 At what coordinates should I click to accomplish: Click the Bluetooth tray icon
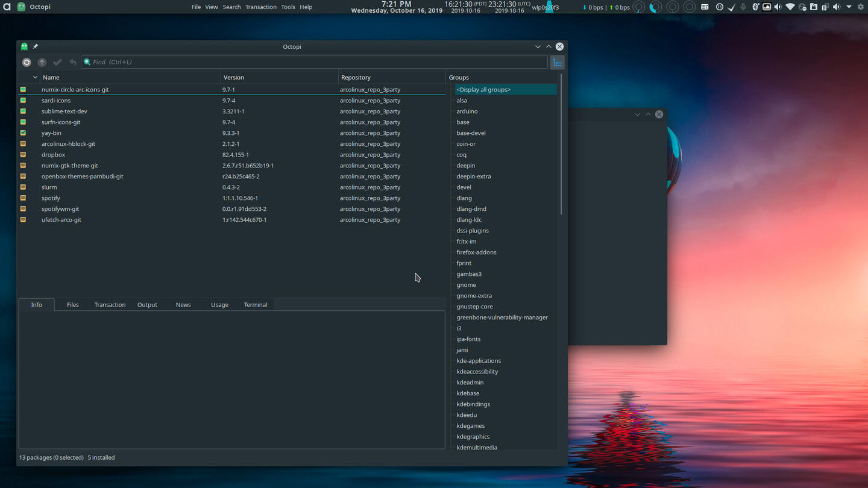[x=755, y=7]
